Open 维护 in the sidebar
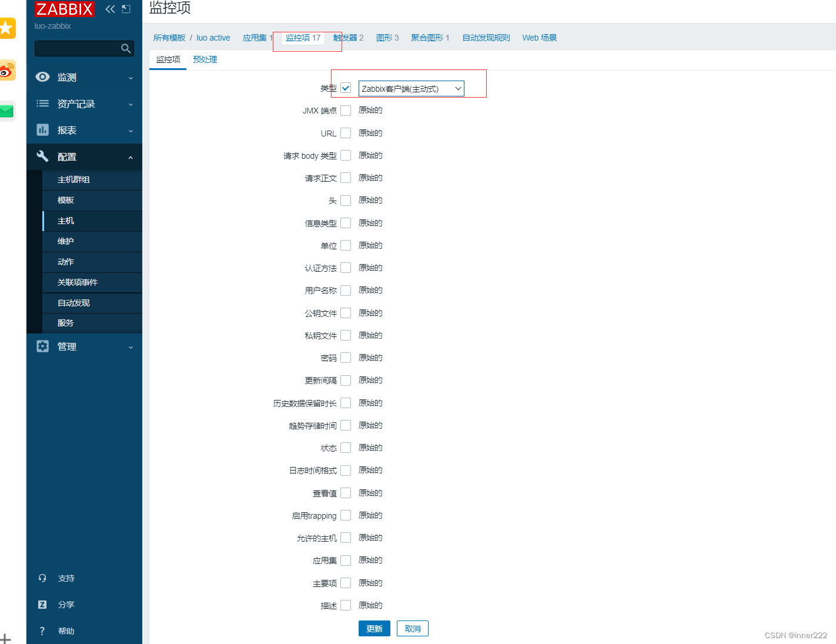836x644 pixels. tap(92, 242)
